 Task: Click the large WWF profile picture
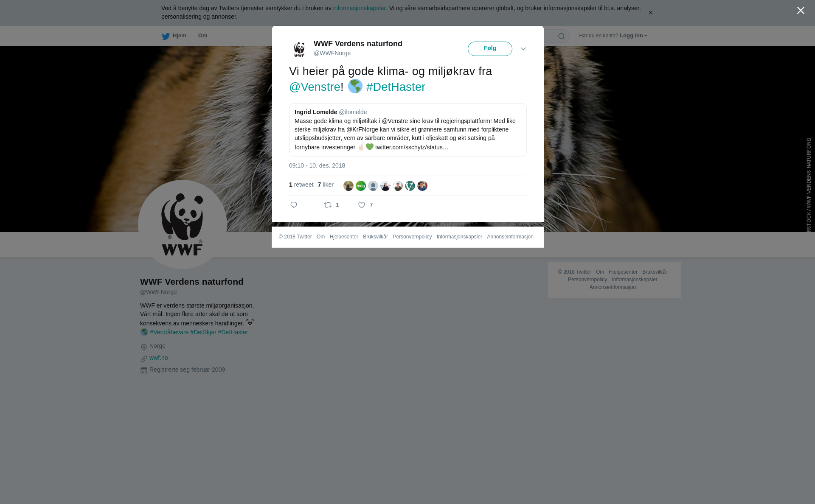pyautogui.click(x=183, y=224)
